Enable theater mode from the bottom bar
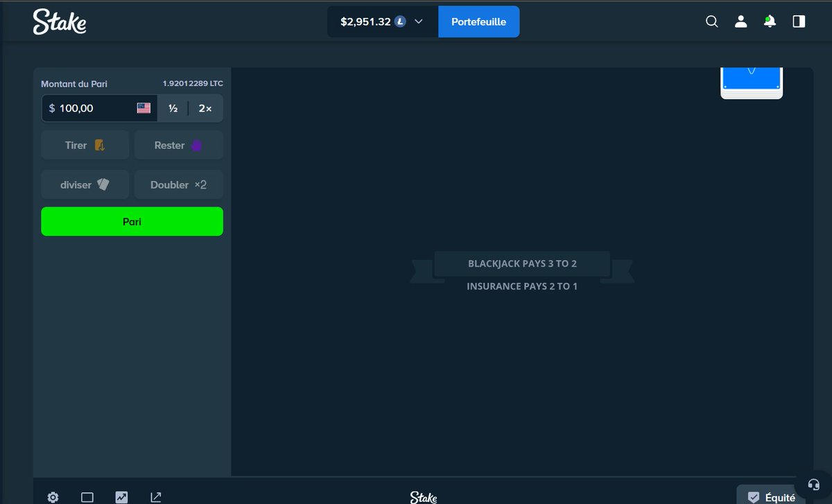This screenshot has height=504, width=832. 87,497
